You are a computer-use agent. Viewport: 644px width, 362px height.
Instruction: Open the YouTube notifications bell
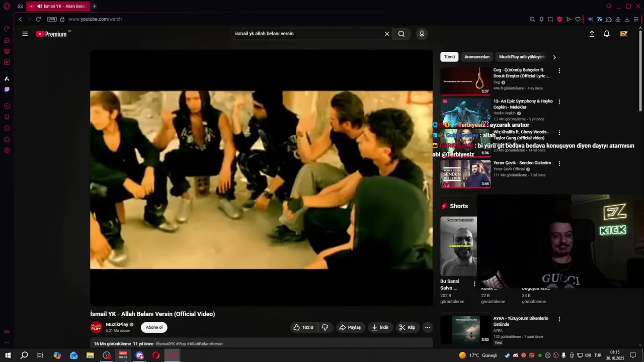(x=607, y=34)
